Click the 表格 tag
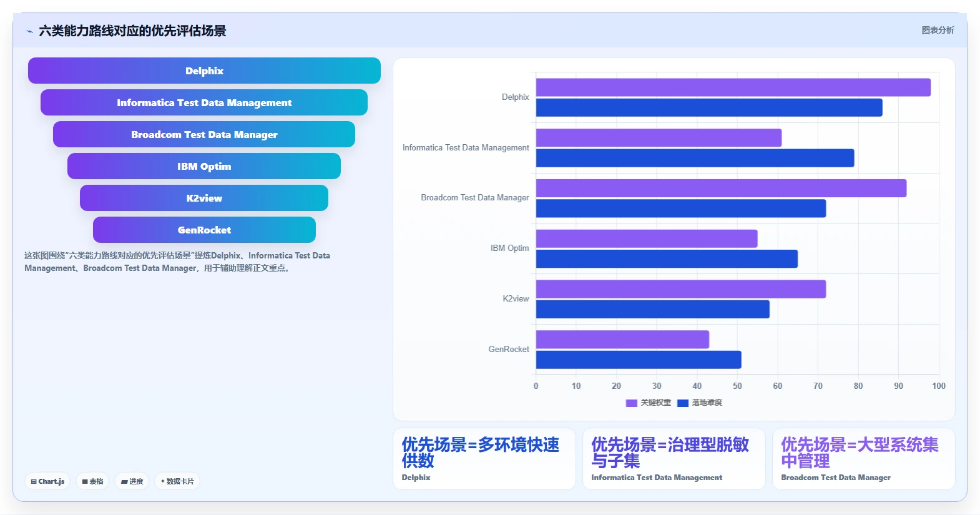This screenshot has width=980, height=515. 92,481
